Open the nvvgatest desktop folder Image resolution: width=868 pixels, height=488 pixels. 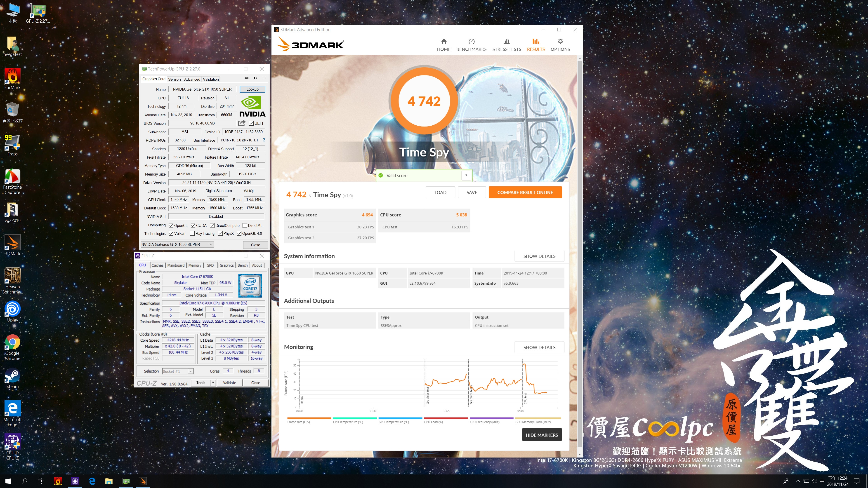coord(12,47)
